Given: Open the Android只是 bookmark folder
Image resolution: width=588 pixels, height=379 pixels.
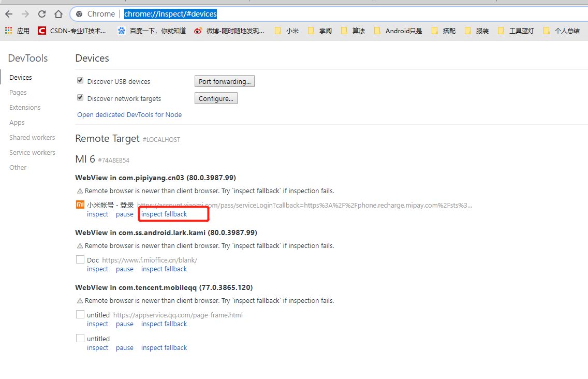Looking at the screenshot, I should pyautogui.click(x=398, y=31).
